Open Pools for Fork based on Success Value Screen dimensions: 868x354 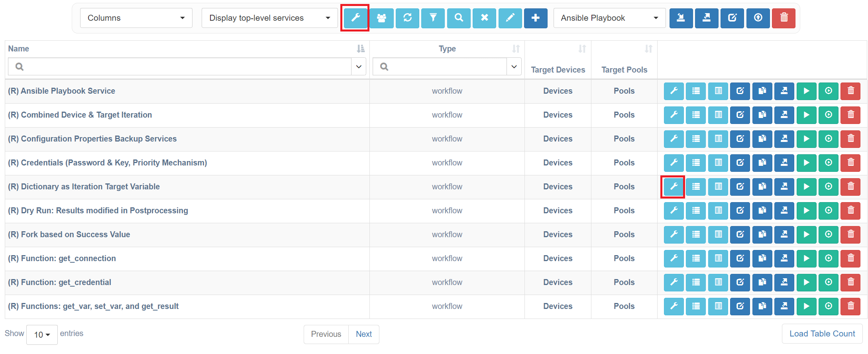(624, 234)
